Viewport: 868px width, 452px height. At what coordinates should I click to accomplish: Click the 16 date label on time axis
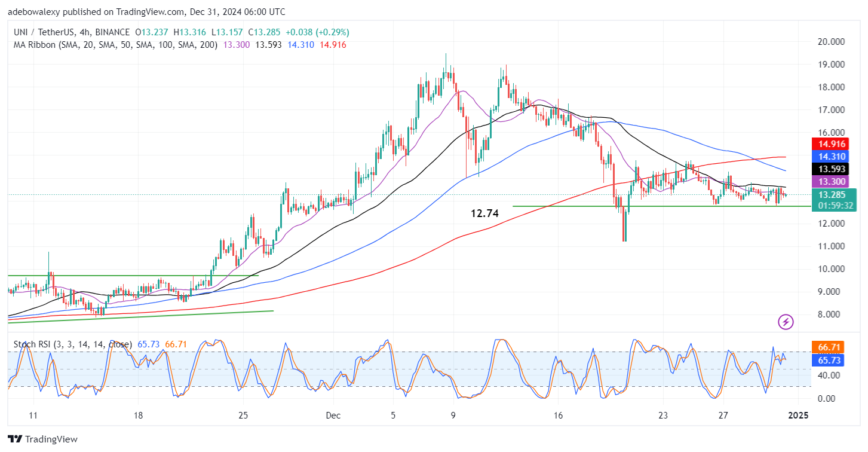[559, 416]
